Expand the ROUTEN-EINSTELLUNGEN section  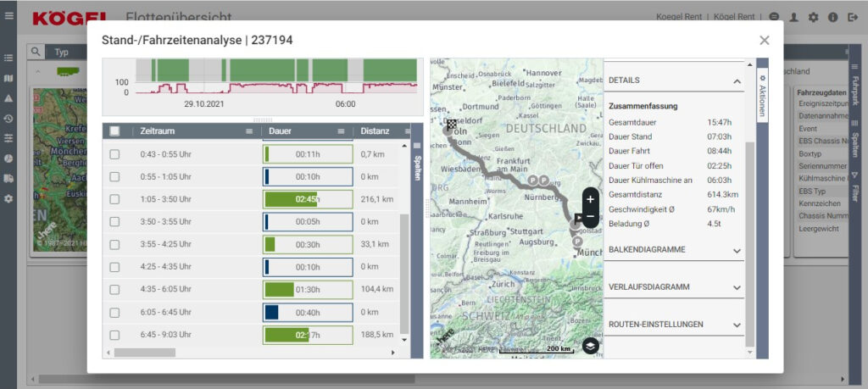tap(737, 325)
